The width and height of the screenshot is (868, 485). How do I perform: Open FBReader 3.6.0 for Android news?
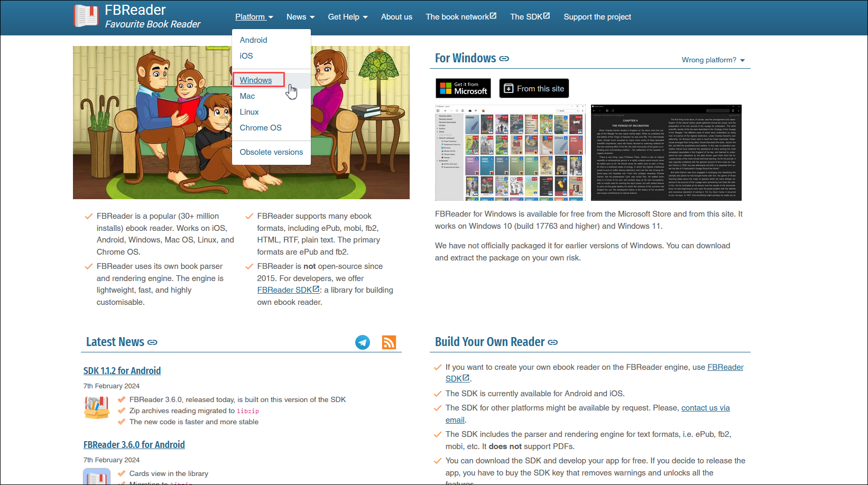click(x=134, y=445)
